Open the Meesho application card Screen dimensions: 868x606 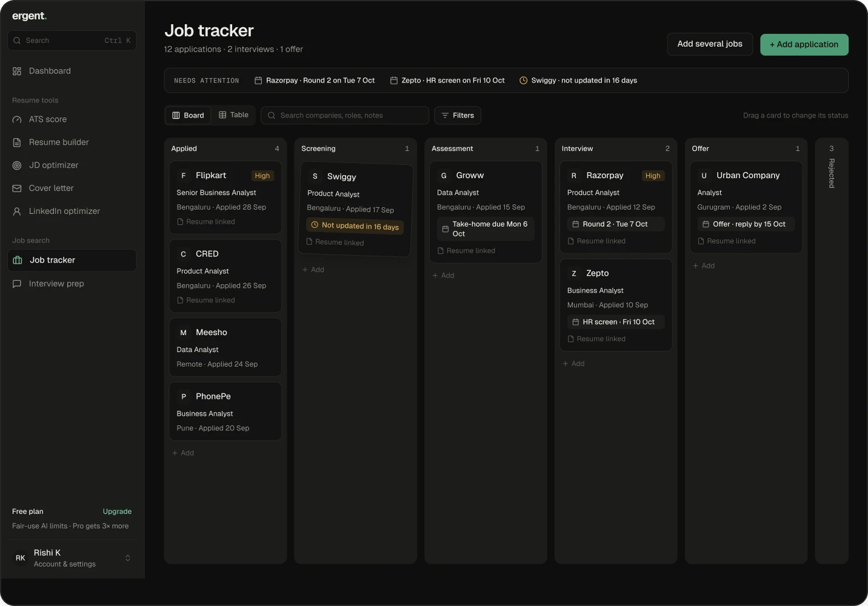(225, 347)
